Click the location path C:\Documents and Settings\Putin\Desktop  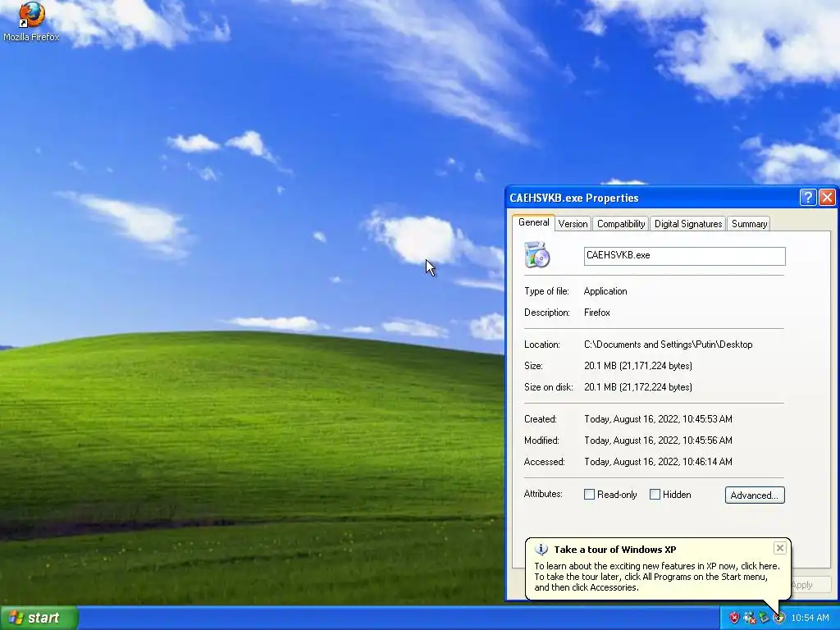click(x=668, y=345)
